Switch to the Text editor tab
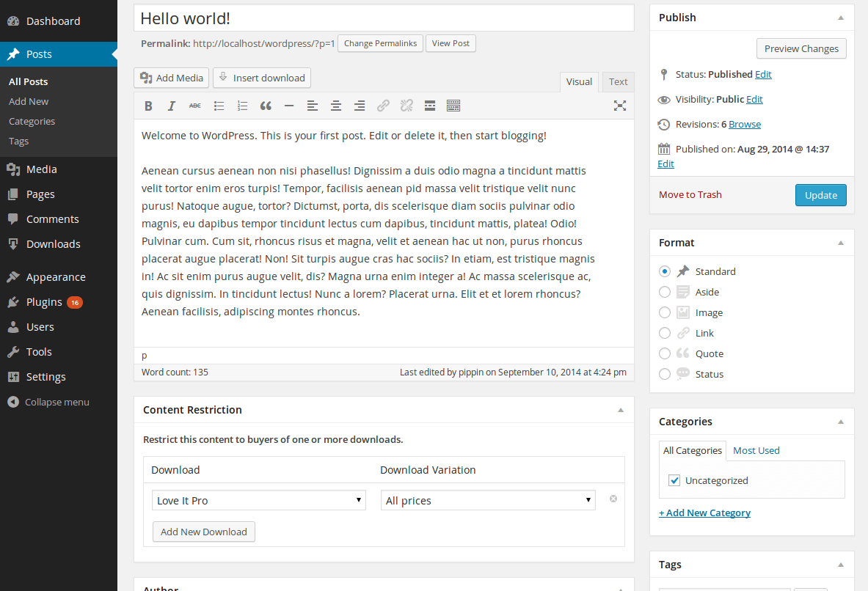Screen dimensions: 868x591 point(618,81)
